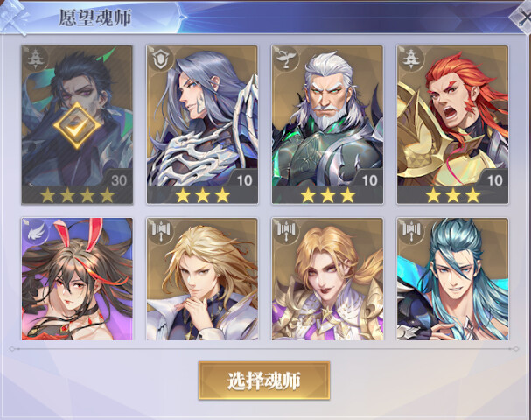Click the 选择魂师 confirm button
Screen dimensions: 531x420
tap(264, 381)
